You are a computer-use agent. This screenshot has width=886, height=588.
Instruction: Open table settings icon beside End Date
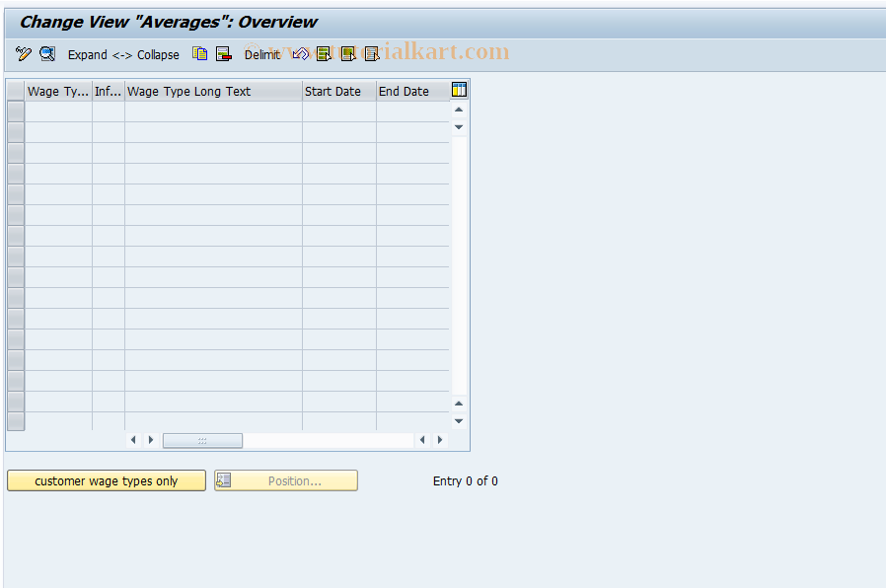(459, 89)
